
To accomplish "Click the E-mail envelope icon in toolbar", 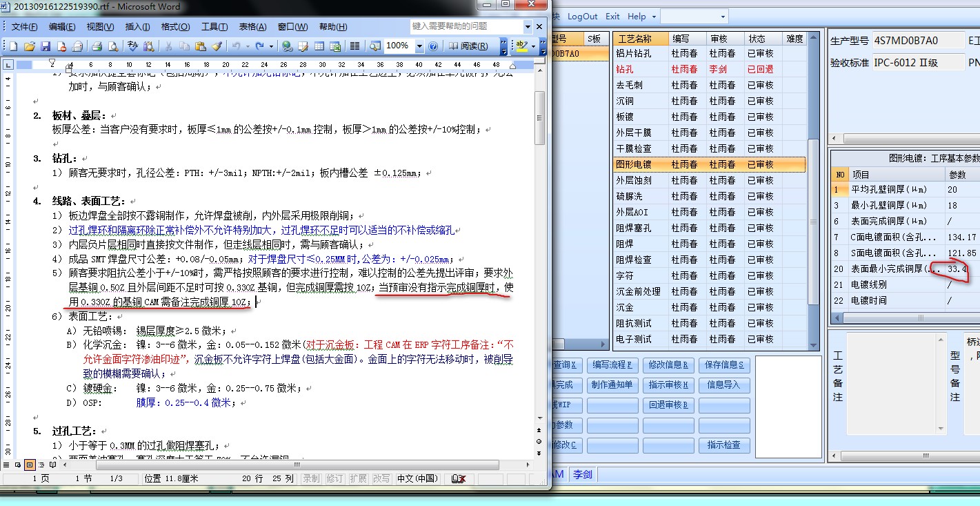I will [x=77, y=46].
